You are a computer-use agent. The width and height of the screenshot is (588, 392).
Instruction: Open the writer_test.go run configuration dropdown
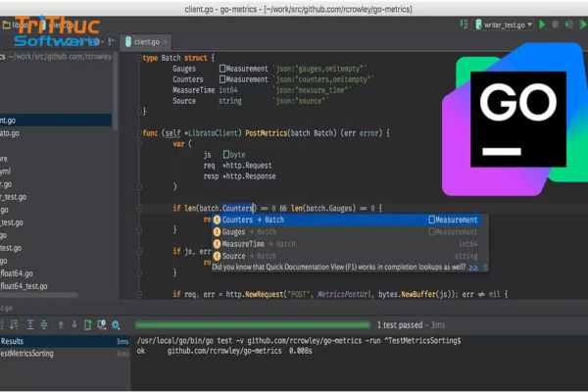504,24
